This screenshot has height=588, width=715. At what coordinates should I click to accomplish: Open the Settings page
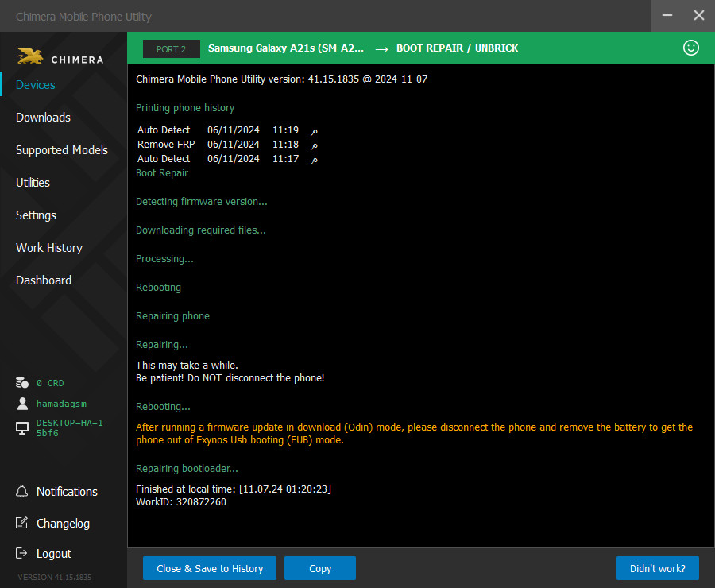[x=36, y=215]
